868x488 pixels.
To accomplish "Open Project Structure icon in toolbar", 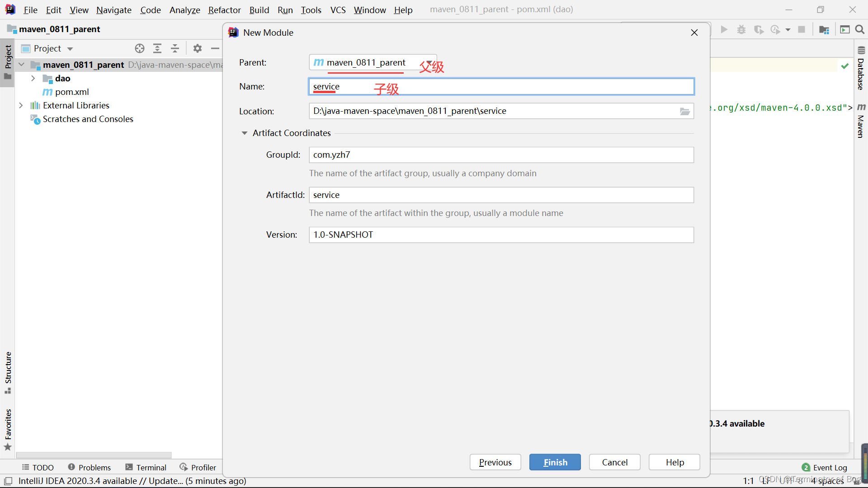I will pos(824,29).
